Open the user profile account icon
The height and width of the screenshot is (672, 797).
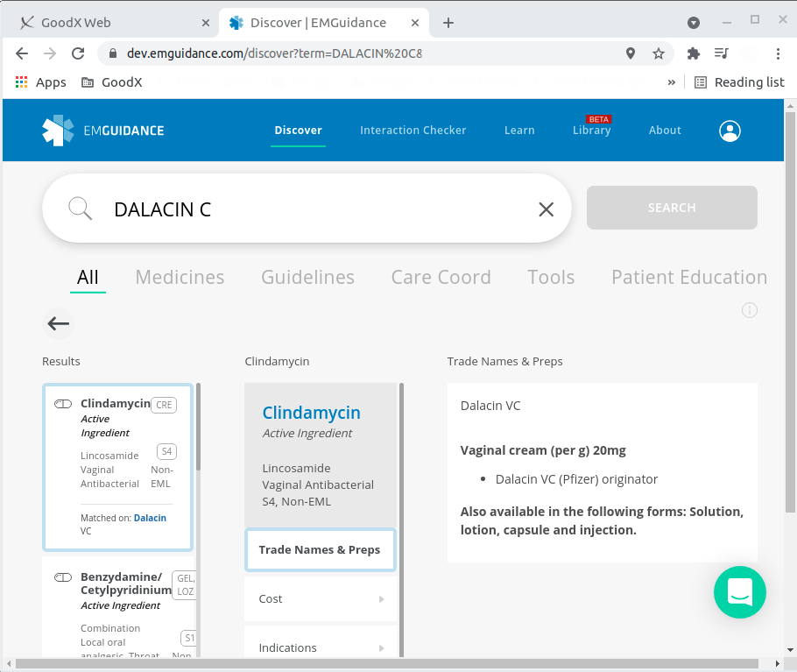coord(730,131)
